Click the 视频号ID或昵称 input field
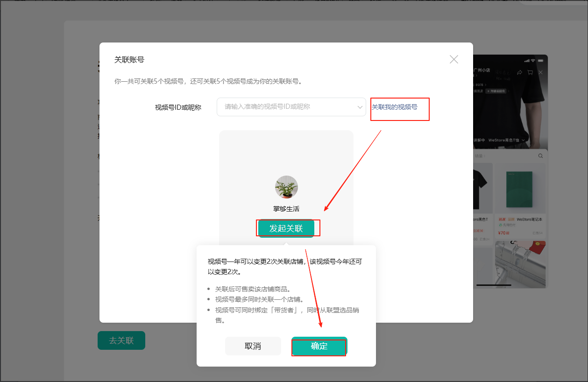This screenshot has width=588, height=382. pos(287,107)
